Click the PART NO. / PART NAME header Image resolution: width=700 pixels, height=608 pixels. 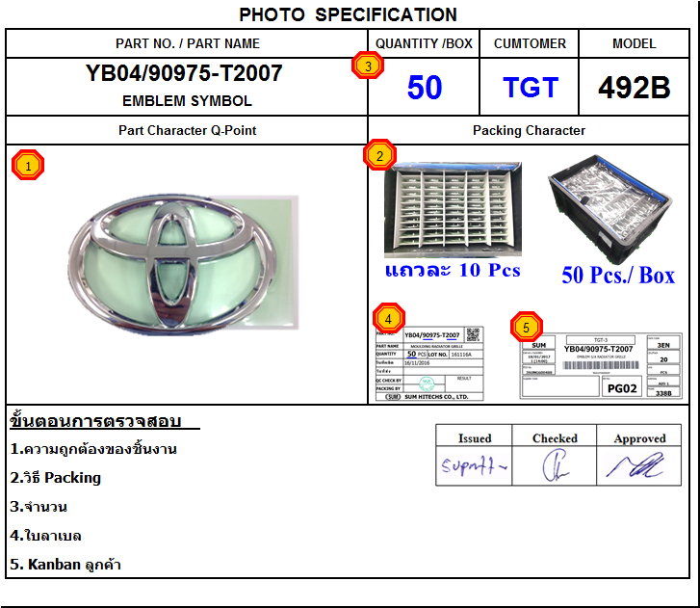pyautogui.click(x=188, y=43)
